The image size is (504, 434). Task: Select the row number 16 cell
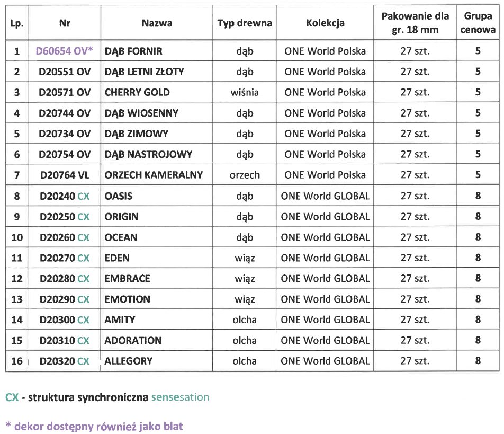[17, 361]
